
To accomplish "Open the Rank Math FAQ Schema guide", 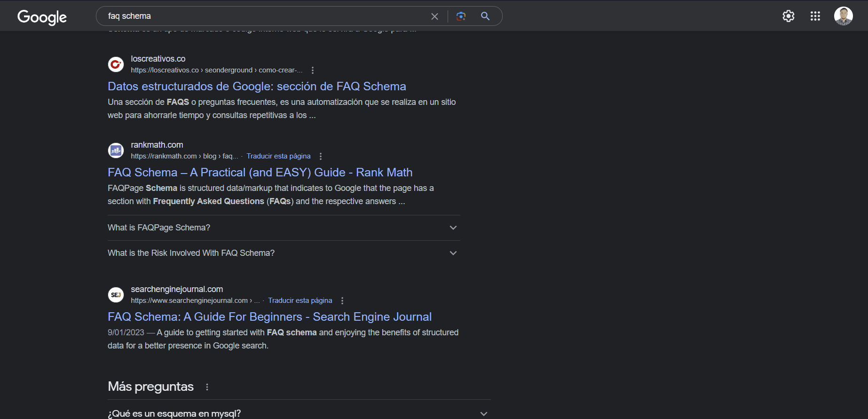I will [x=260, y=173].
